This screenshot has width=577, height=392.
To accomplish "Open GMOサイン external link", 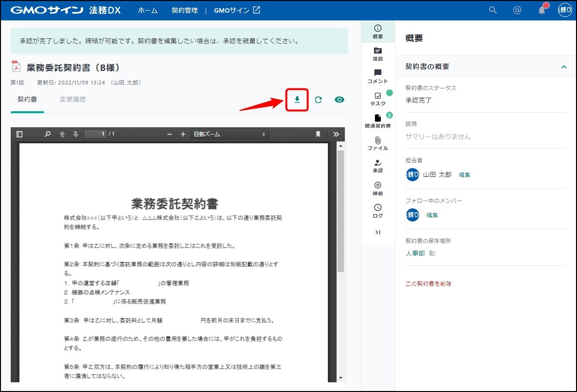I will pyautogui.click(x=237, y=10).
